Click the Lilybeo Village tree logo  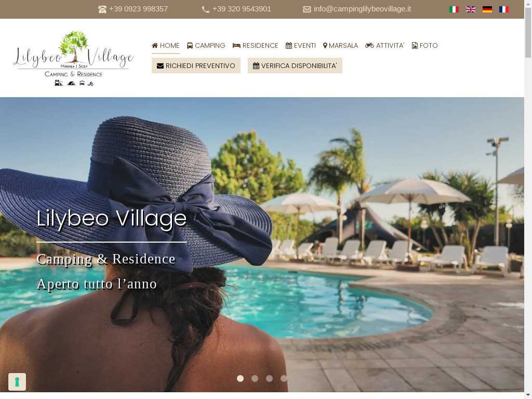[x=73, y=58]
